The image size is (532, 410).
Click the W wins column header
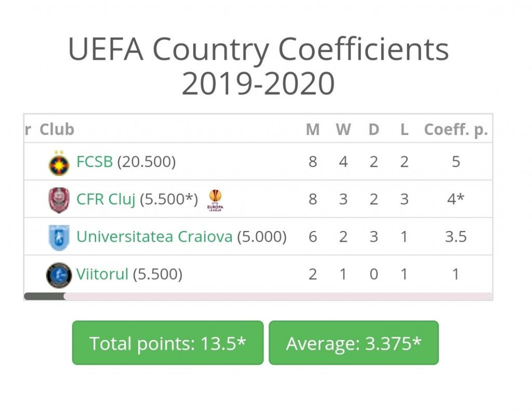[x=343, y=130]
